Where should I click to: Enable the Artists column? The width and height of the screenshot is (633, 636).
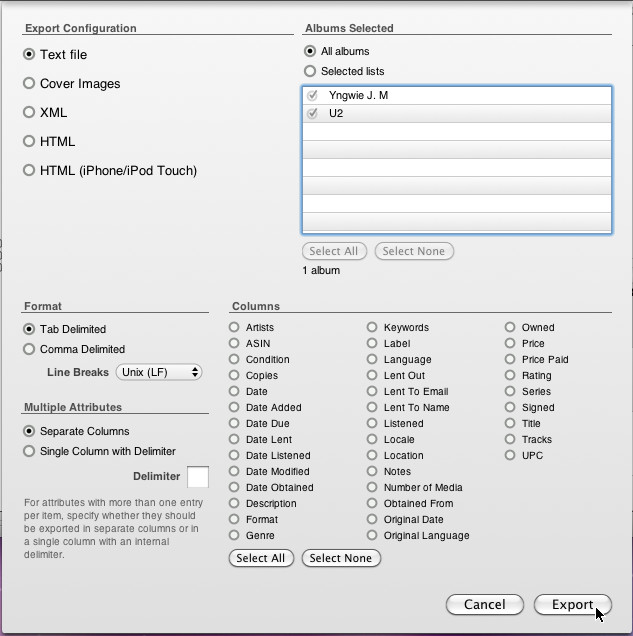pyautogui.click(x=234, y=327)
